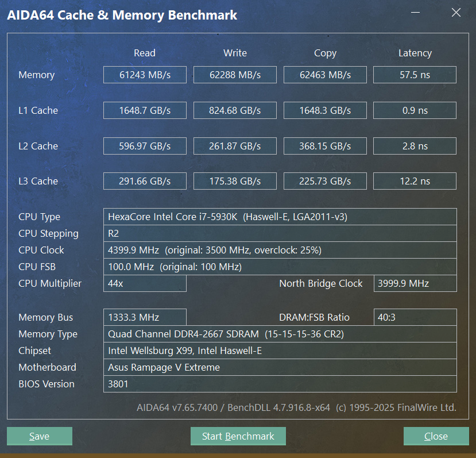476x458 pixels.
Task: Close the benchmark dialog via Close button
Action: [436, 436]
